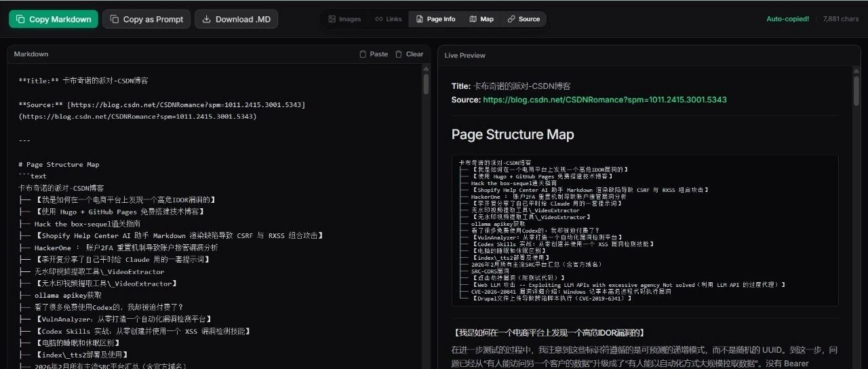868x369 pixels.
Task: Click the VulnAnalyzer line in Markdown editor
Action: point(115,319)
